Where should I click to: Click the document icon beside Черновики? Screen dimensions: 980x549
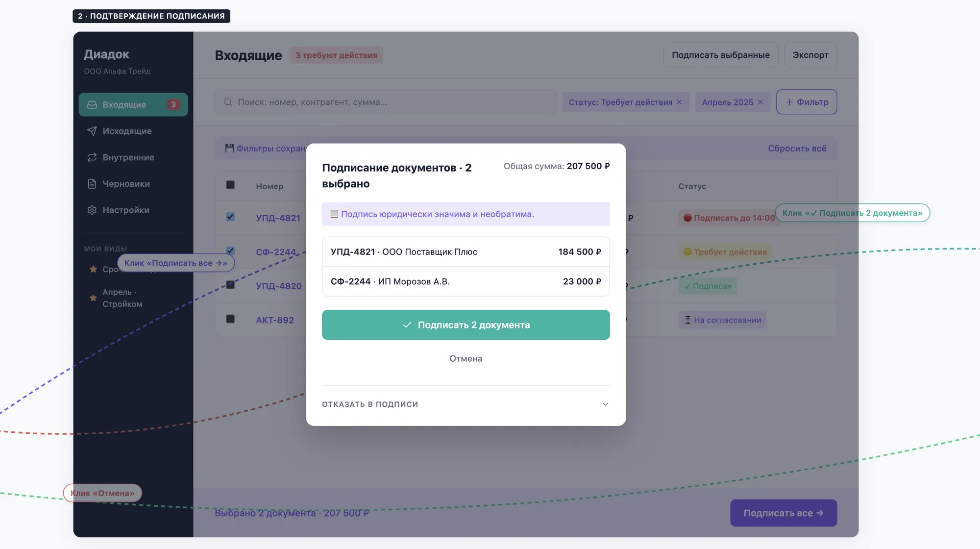point(92,184)
